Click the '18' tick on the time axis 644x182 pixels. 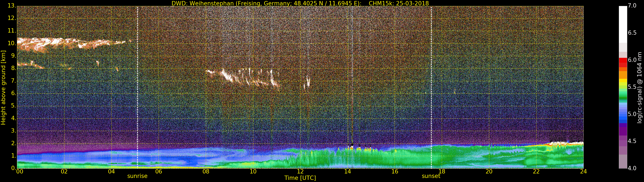tap(442, 172)
